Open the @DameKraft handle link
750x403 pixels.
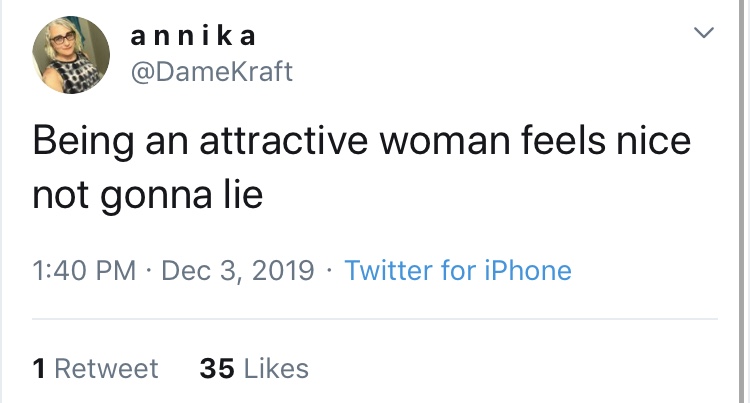point(212,72)
